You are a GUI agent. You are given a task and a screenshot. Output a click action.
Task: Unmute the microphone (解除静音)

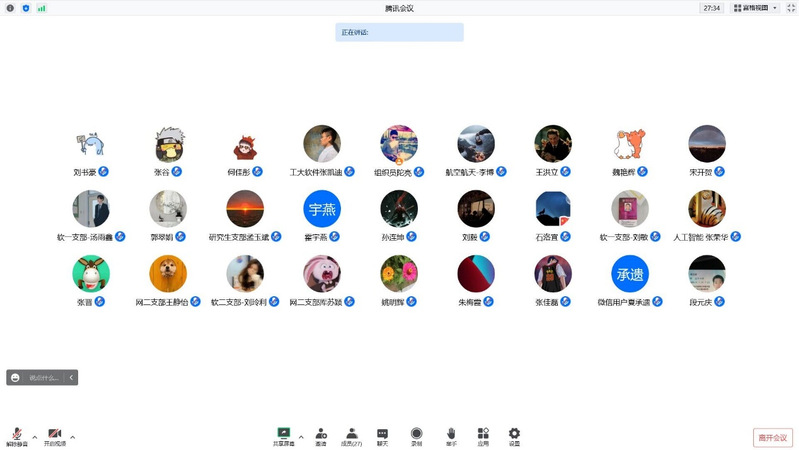(16, 435)
